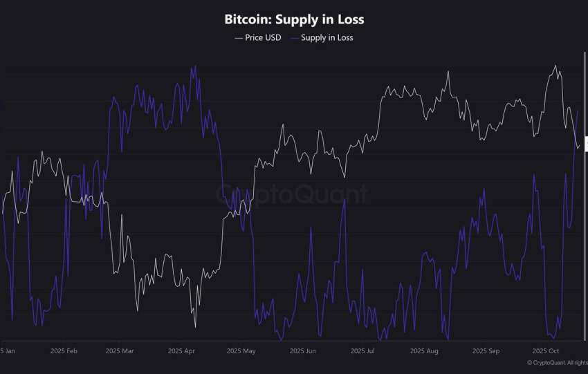Screen dimensions: 588x374
Task: Select the 2025 Jun axis label
Action: (x=301, y=351)
